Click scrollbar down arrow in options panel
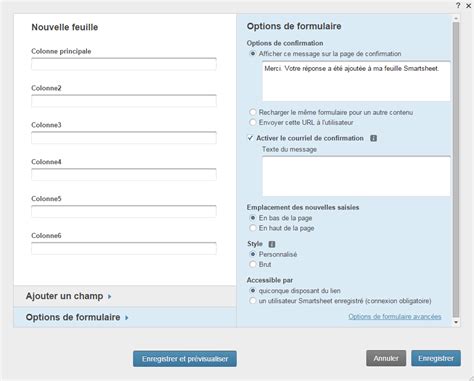Image resolution: width=474 pixels, height=381 pixels. point(456,322)
